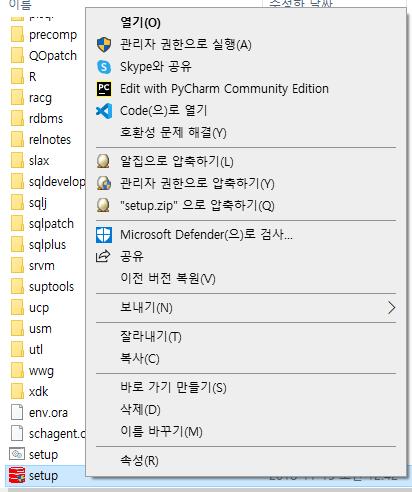The image size is (412, 492).
Task: Click the Microsoft Defender shield icon
Action: (x=104, y=235)
